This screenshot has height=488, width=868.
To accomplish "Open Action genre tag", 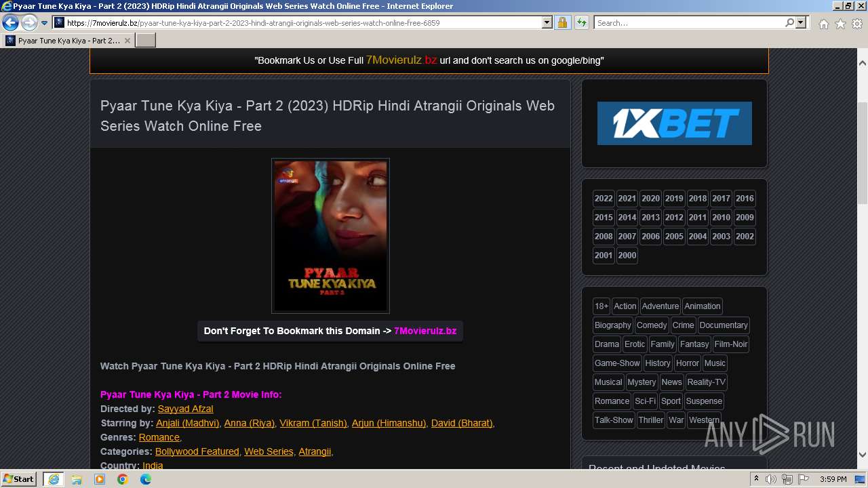I will pos(625,306).
